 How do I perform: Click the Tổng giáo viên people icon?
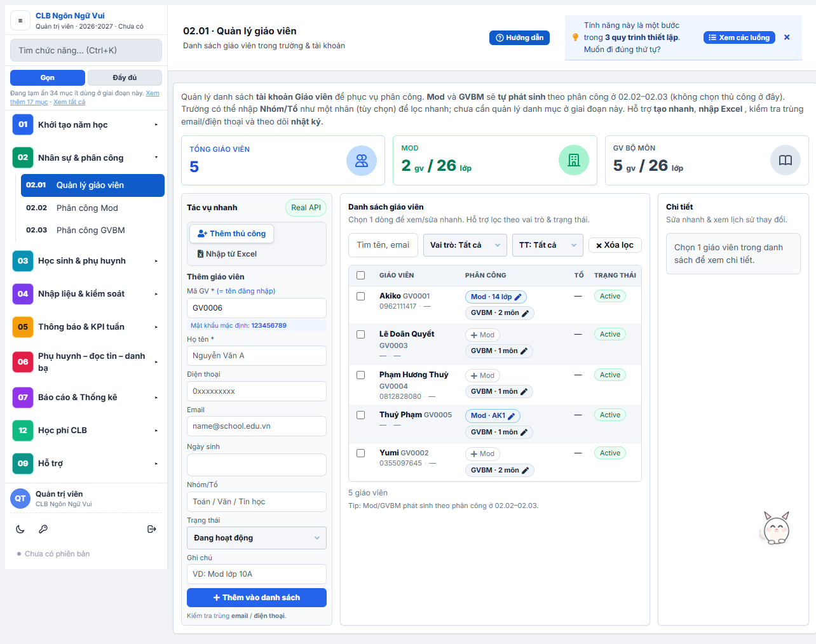click(362, 161)
